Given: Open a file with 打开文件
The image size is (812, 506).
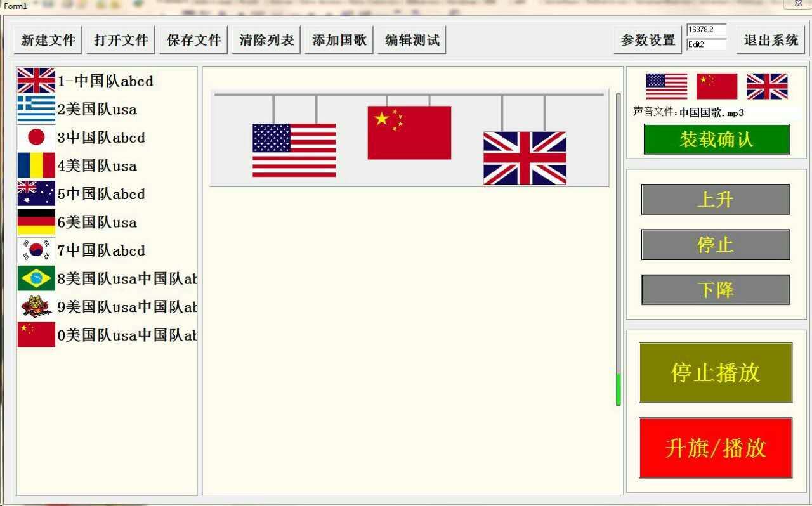Looking at the screenshot, I should pyautogui.click(x=121, y=40).
